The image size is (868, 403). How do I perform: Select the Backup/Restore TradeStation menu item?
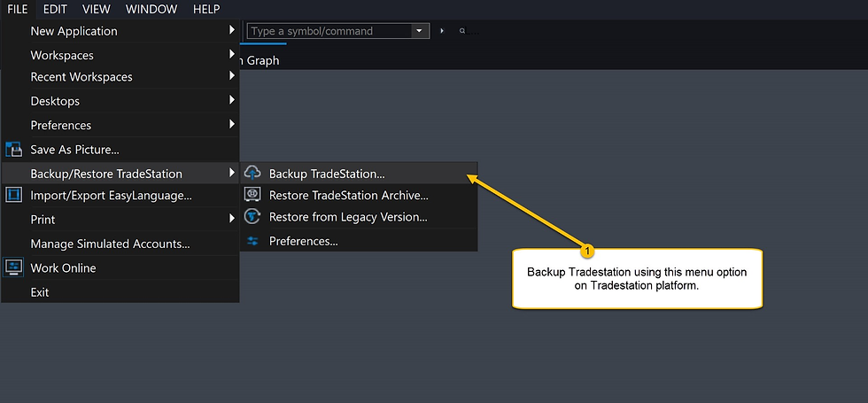120,174
